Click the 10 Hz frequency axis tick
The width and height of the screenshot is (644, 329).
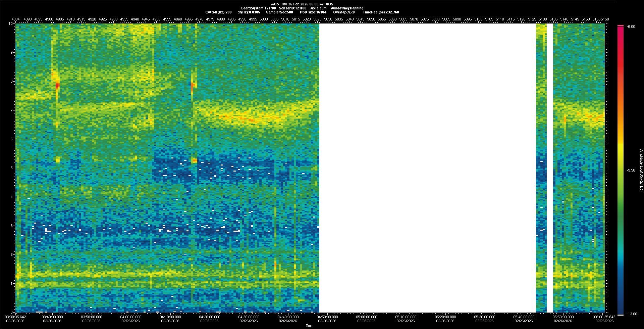click(11, 23)
